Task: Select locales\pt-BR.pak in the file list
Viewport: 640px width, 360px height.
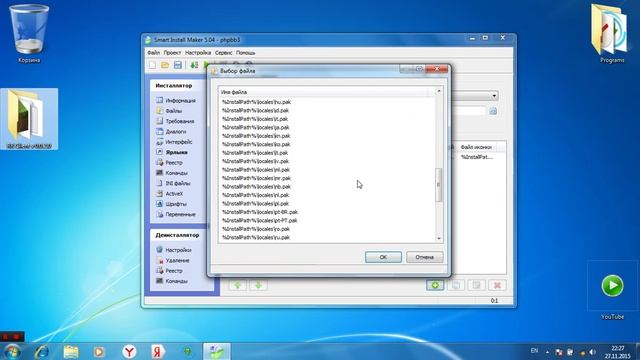Action: tap(260, 212)
